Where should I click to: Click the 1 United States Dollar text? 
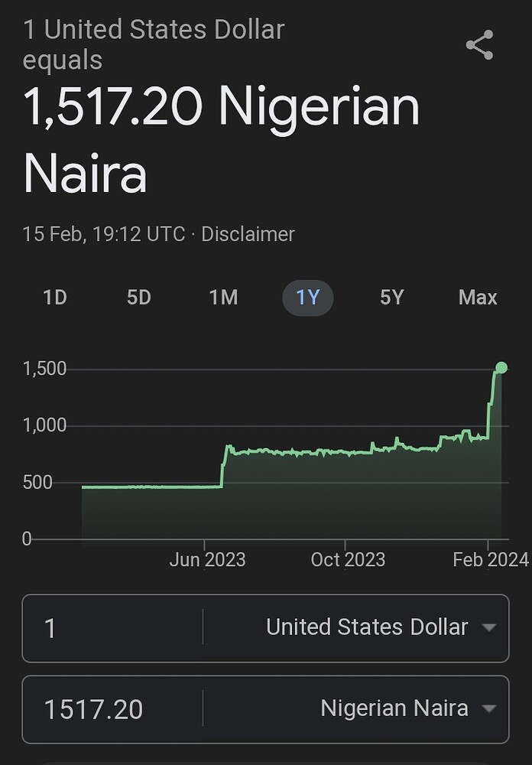(154, 31)
